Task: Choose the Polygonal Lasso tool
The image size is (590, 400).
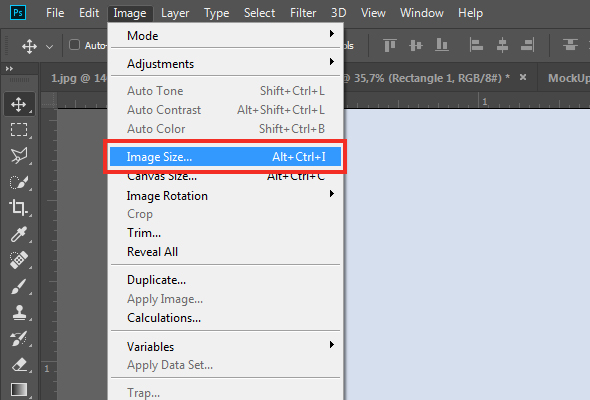Action: [19, 155]
